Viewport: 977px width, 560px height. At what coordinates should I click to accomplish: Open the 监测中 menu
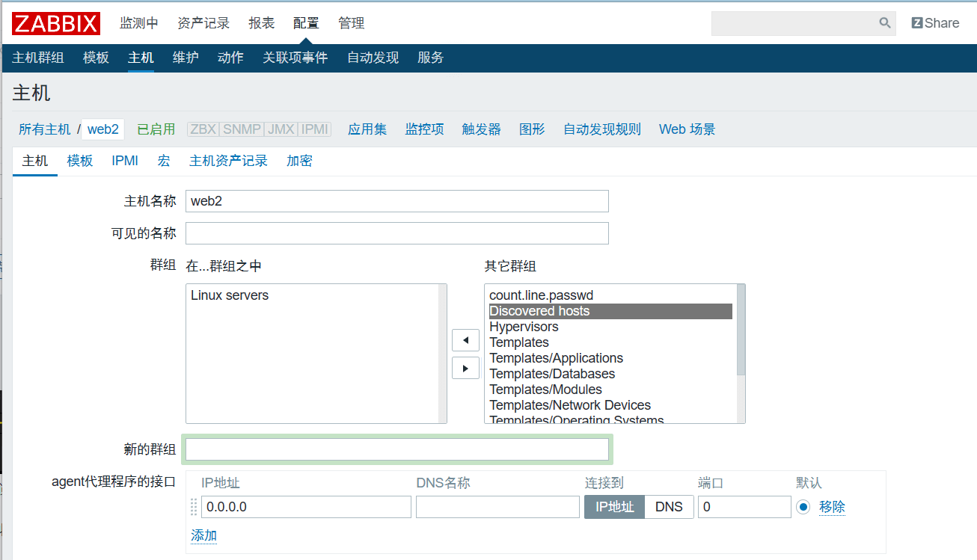tap(139, 23)
